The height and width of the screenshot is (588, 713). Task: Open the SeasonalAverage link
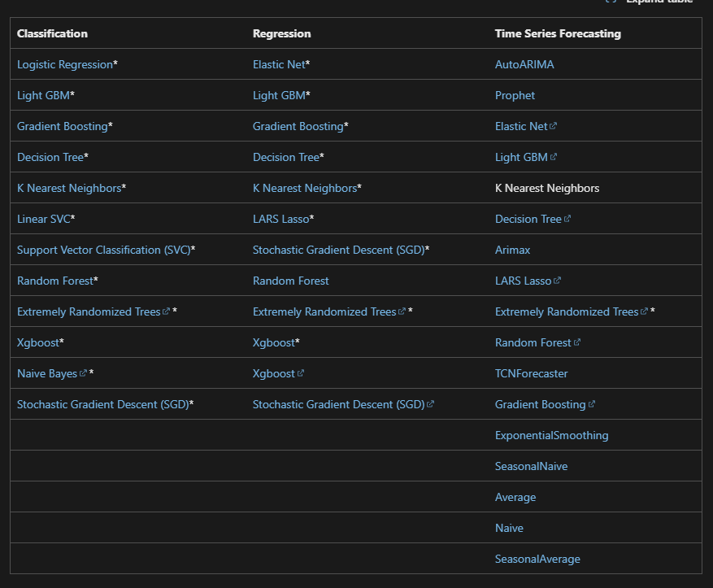coord(537,560)
